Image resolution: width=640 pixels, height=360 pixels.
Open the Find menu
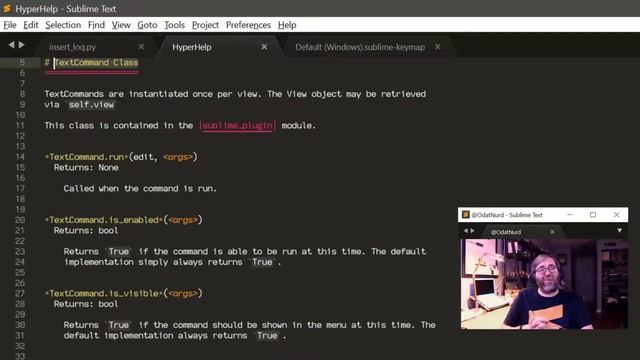tap(96, 25)
